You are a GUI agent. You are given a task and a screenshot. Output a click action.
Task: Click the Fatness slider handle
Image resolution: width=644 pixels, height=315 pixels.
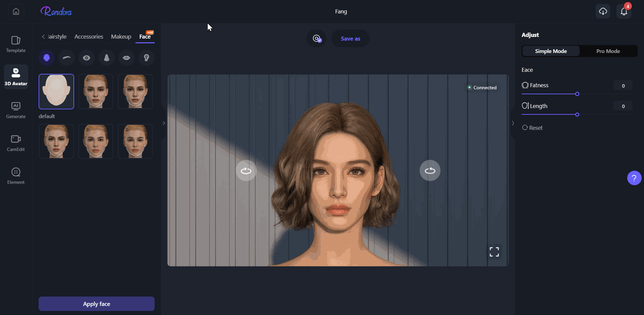tap(577, 94)
